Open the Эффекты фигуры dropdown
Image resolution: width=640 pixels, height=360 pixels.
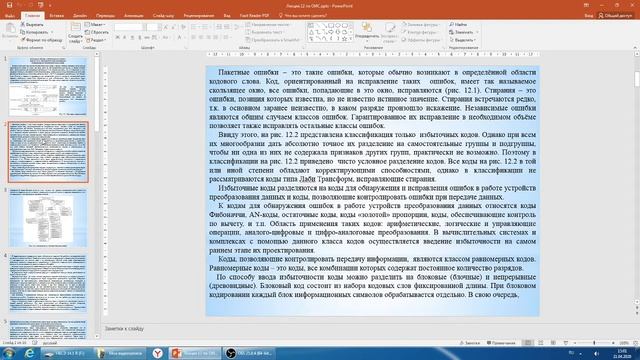point(421,40)
